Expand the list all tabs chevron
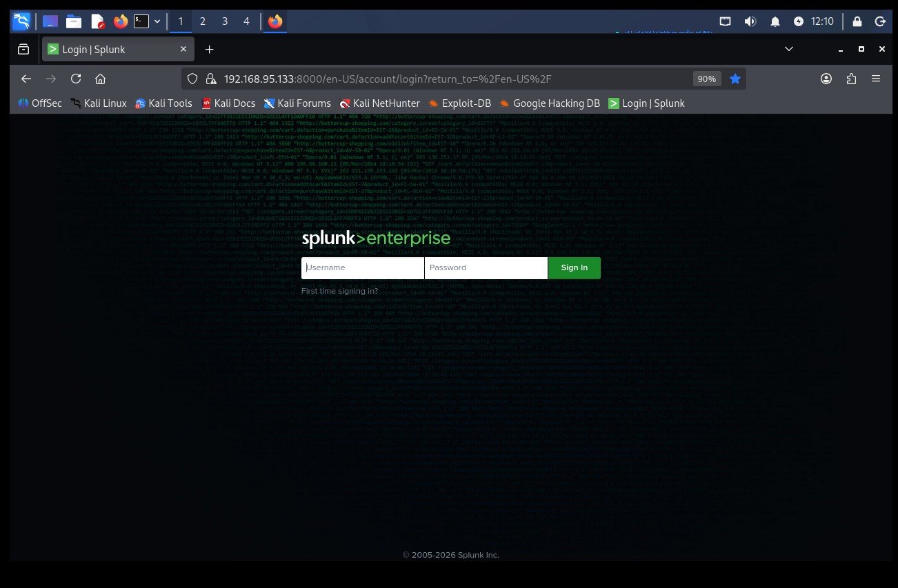Viewport: 898px width, 588px height. coord(790,49)
